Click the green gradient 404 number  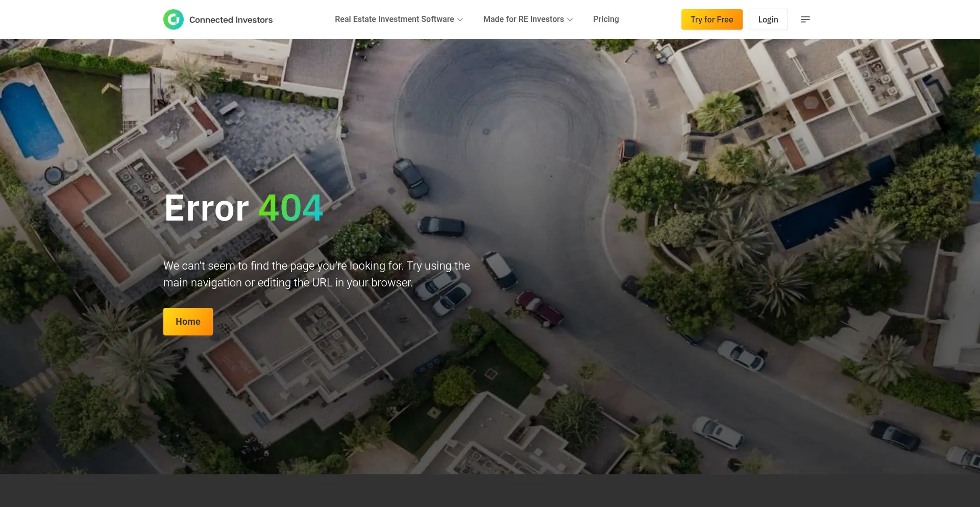point(290,208)
